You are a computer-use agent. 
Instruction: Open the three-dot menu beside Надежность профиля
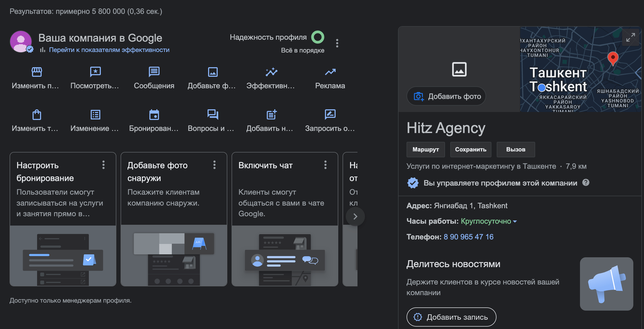[x=337, y=43]
